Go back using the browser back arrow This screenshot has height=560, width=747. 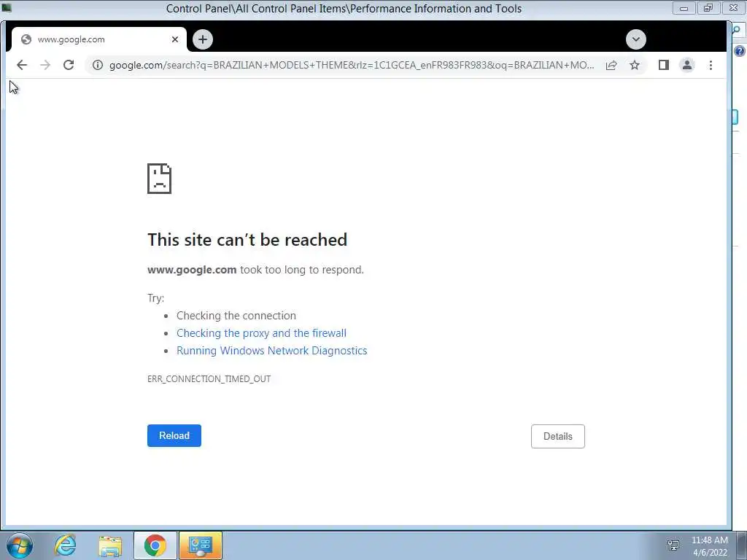pos(22,65)
